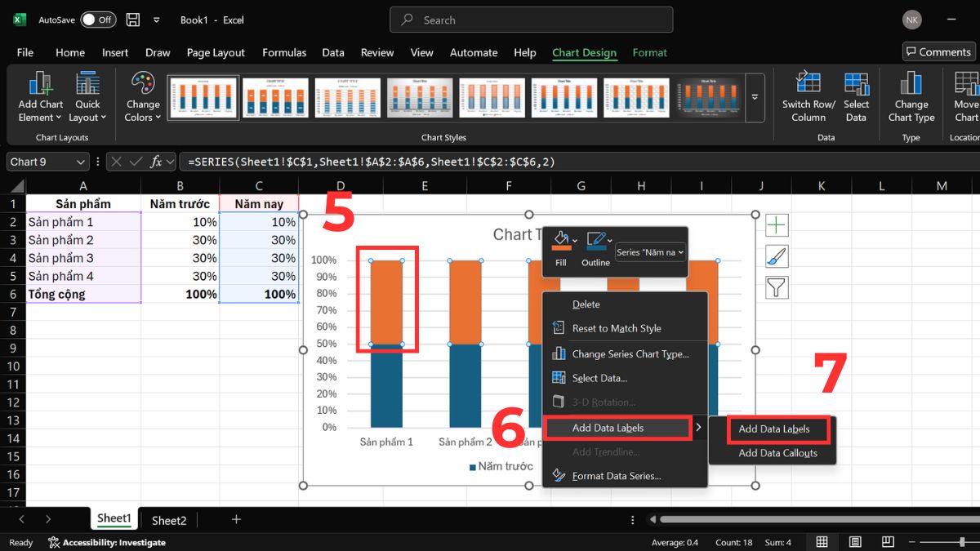This screenshot has height=551, width=980.
Task: Click the Fill color bucket on mini toolbar
Action: pyautogui.click(x=559, y=242)
